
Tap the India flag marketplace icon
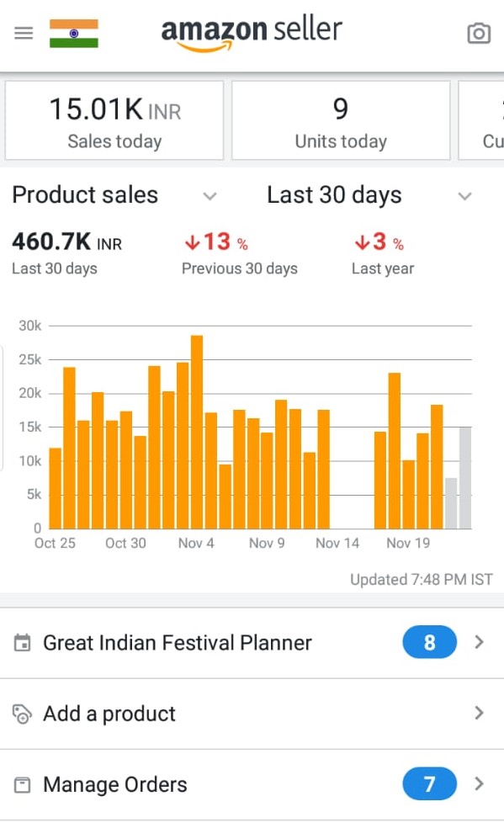(x=74, y=34)
